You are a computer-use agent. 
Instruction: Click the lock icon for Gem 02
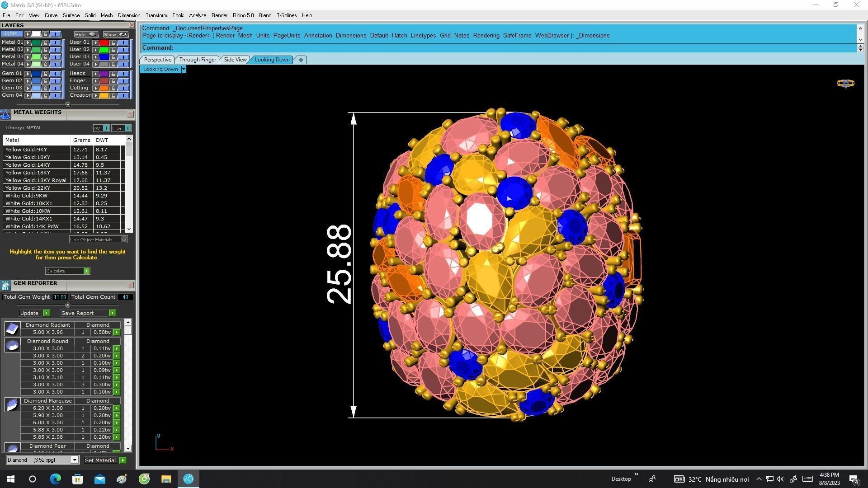pyautogui.click(x=45, y=81)
